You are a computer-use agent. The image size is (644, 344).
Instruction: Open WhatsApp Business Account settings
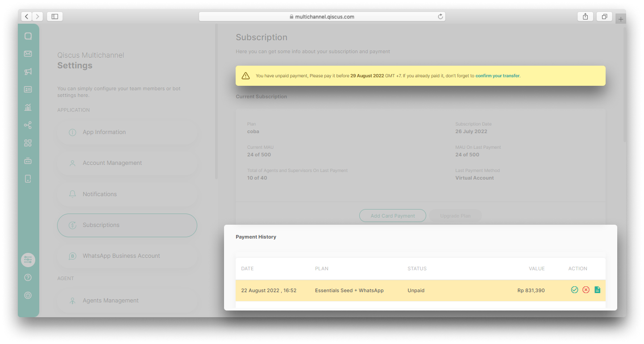[127, 256]
